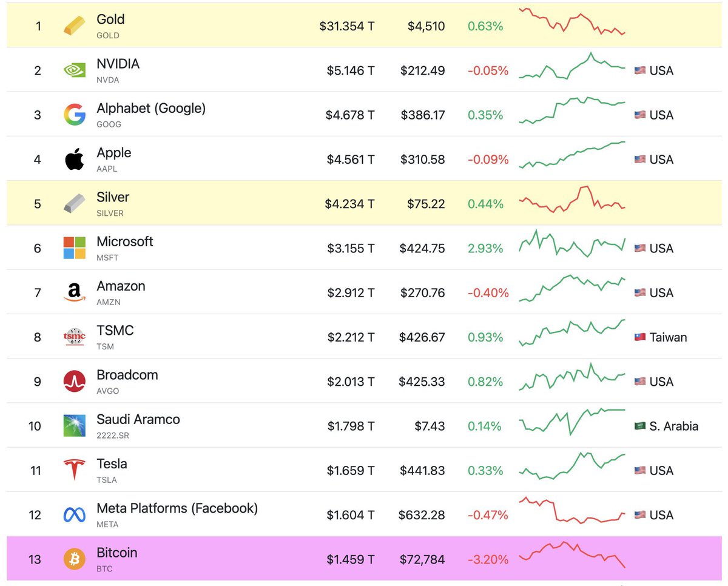728x586 pixels.
Task: Click the Meta Platforms sparkline chart
Action: pos(572,511)
